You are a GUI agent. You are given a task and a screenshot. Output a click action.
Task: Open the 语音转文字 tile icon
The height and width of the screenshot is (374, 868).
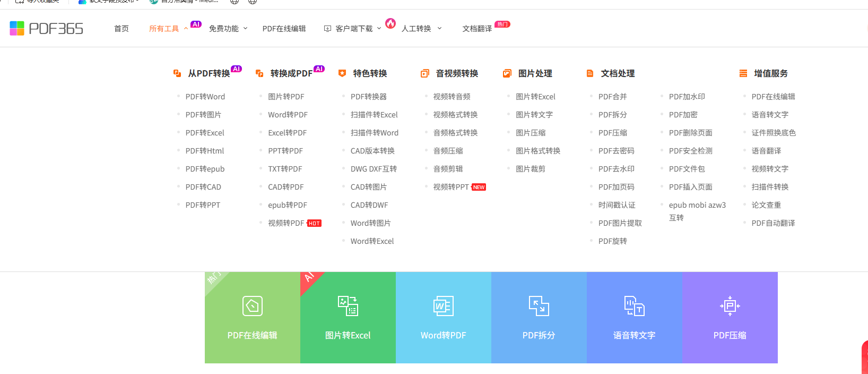click(635, 306)
